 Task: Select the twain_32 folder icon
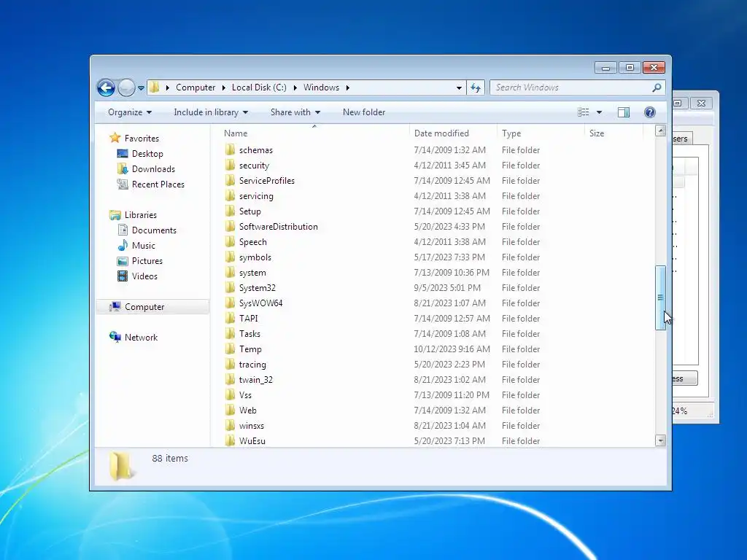(x=230, y=379)
